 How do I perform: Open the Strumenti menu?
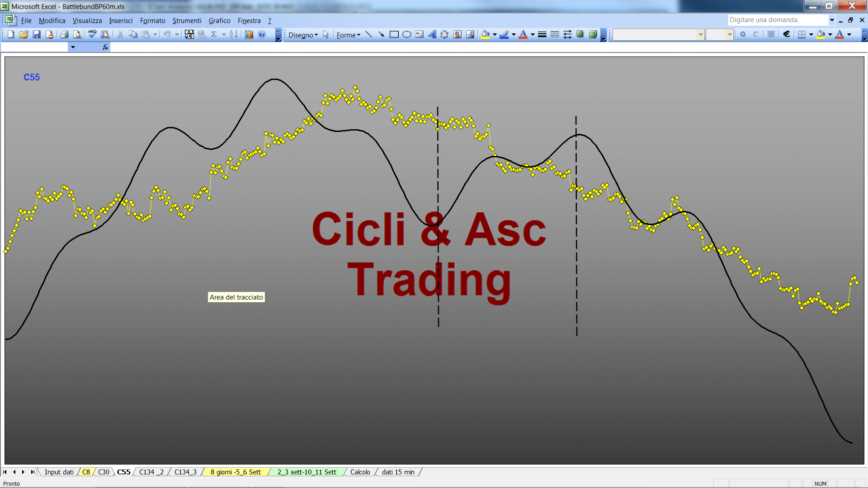pos(187,21)
